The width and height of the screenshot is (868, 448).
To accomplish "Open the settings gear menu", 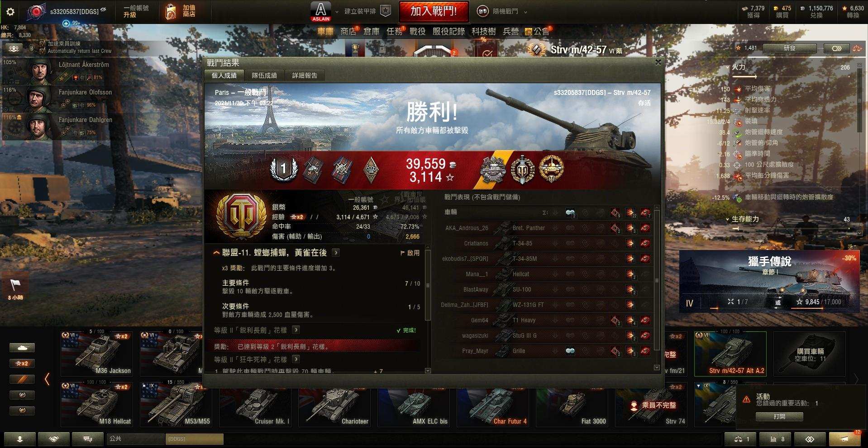I will tap(10, 12).
